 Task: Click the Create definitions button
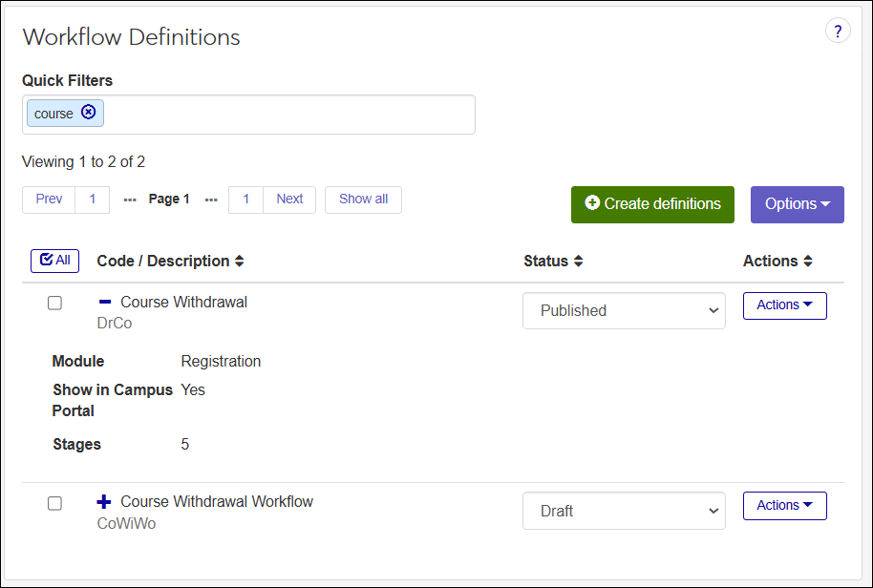coord(652,204)
